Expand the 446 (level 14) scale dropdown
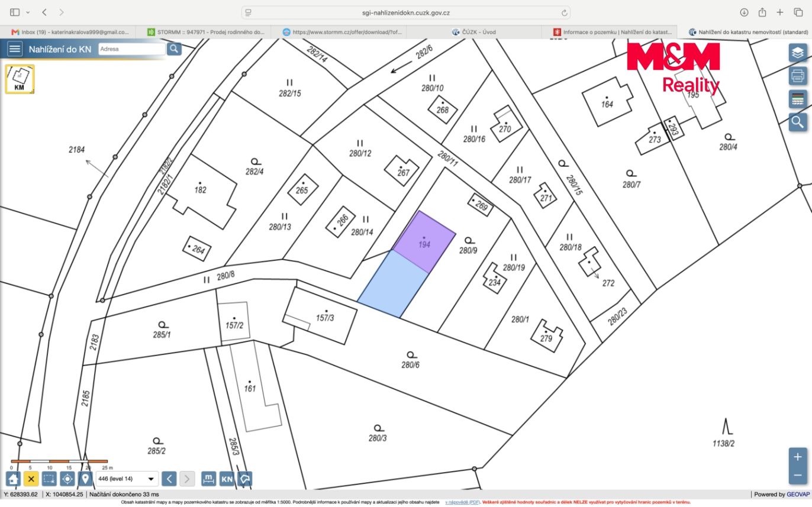Screen dimensions: 812x507 point(127,479)
